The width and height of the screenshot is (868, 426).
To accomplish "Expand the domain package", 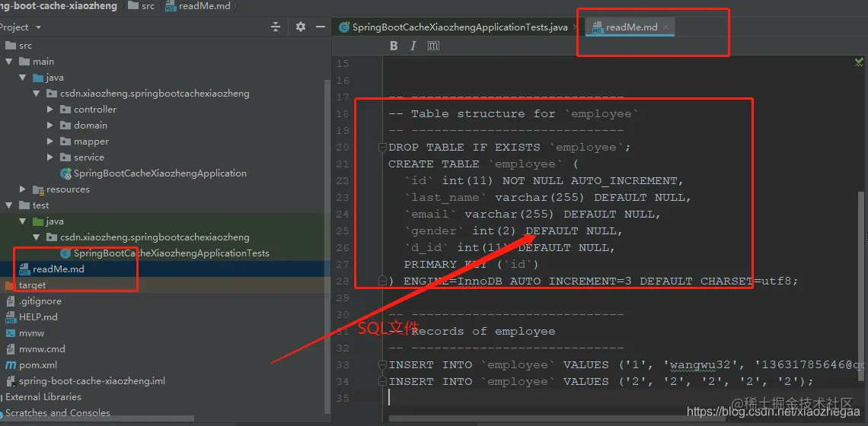I will (50, 126).
